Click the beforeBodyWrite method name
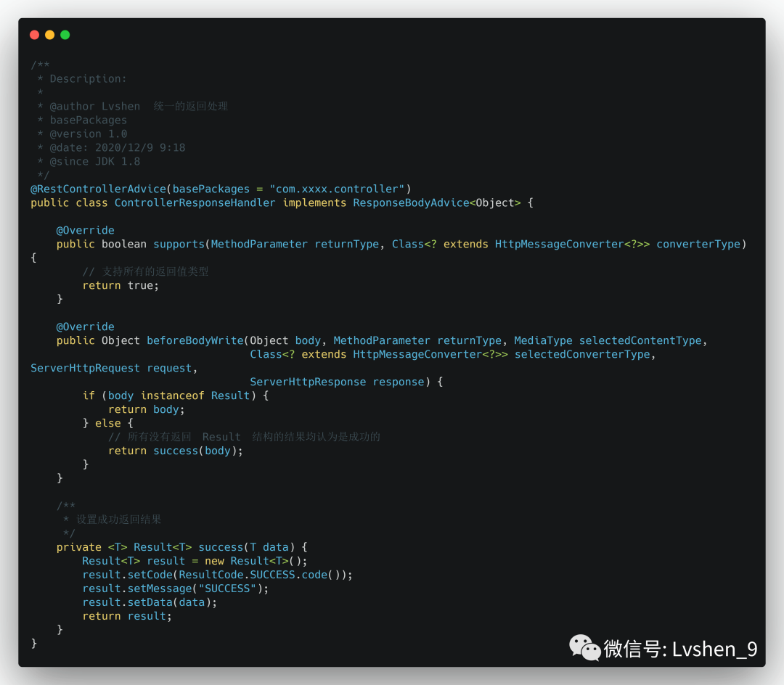 tap(195, 340)
